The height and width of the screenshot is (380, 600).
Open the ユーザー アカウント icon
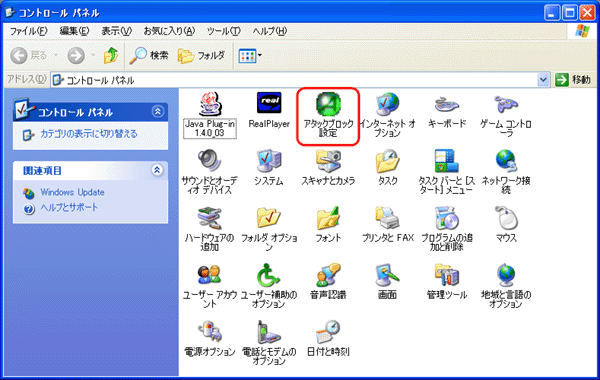[210, 285]
